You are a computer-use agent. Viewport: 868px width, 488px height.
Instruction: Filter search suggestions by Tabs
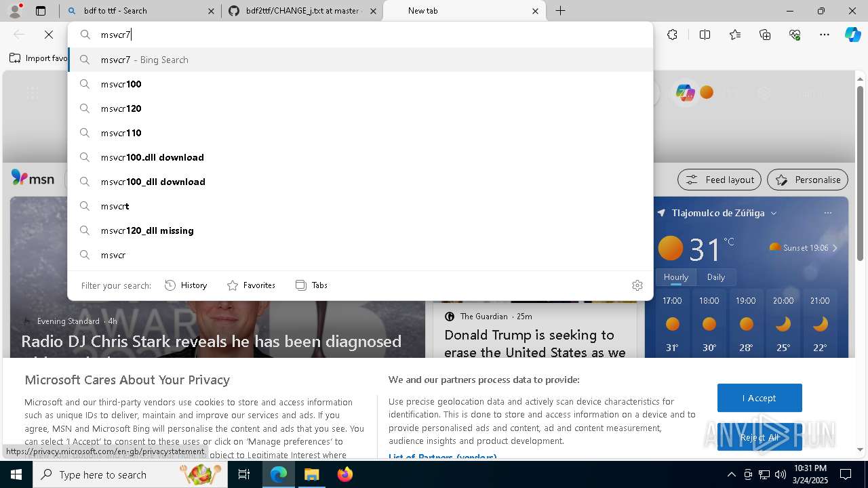click(311, 285)
